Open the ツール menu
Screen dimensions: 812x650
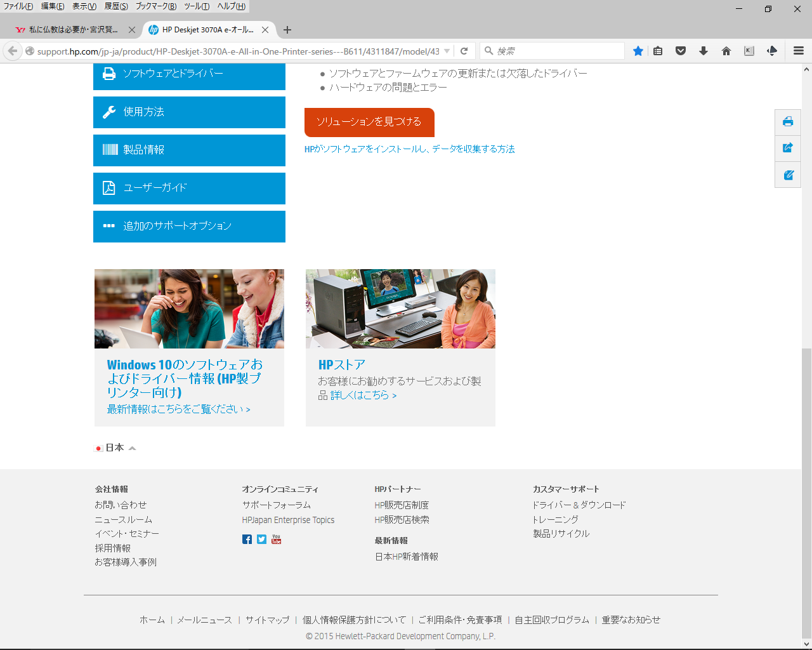(197, 6)
